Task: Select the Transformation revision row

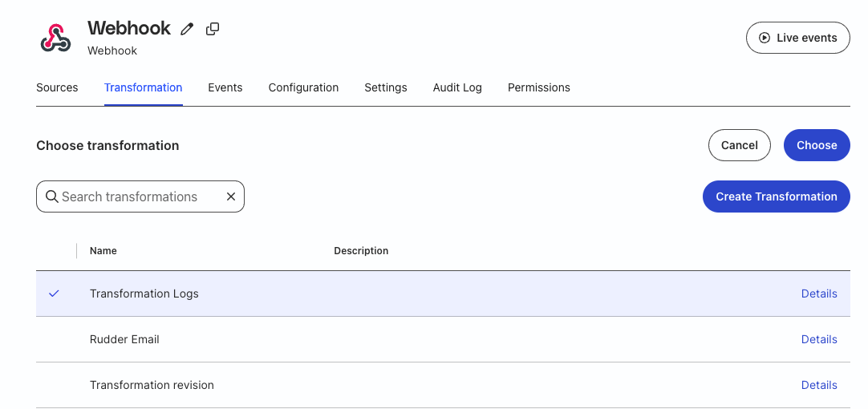Action: pos(443,385)
